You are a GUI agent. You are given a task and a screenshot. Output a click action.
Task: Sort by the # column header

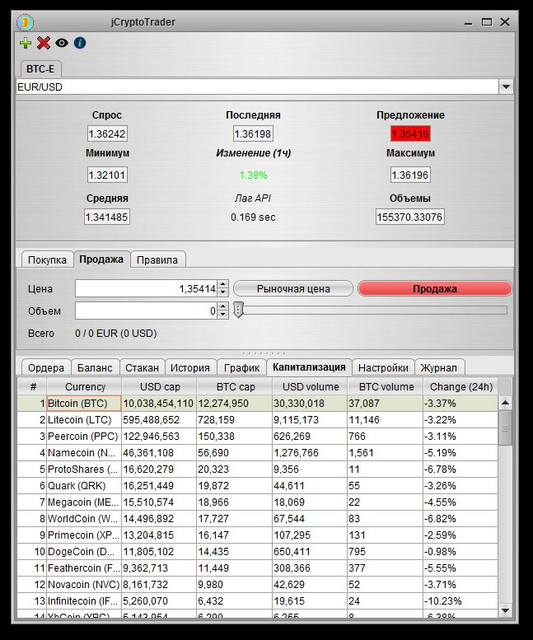click(32, 387)
